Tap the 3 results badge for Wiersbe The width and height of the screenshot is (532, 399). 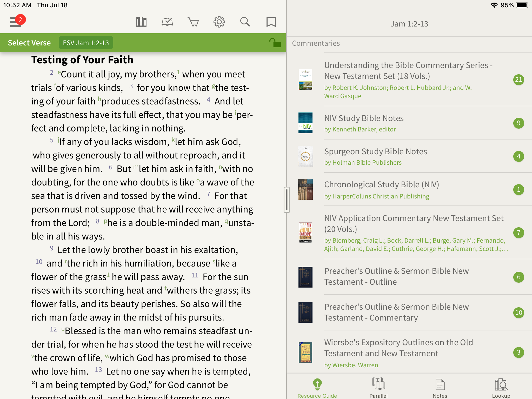[x=518, y=353]
